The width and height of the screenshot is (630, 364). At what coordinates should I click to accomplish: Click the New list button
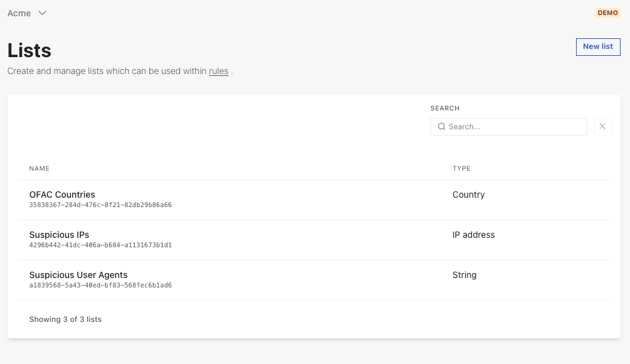click(597, 46)
